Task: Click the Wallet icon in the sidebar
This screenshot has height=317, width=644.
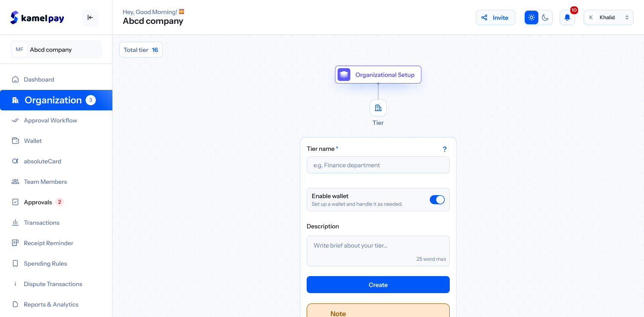Action: tap(15, 141)
